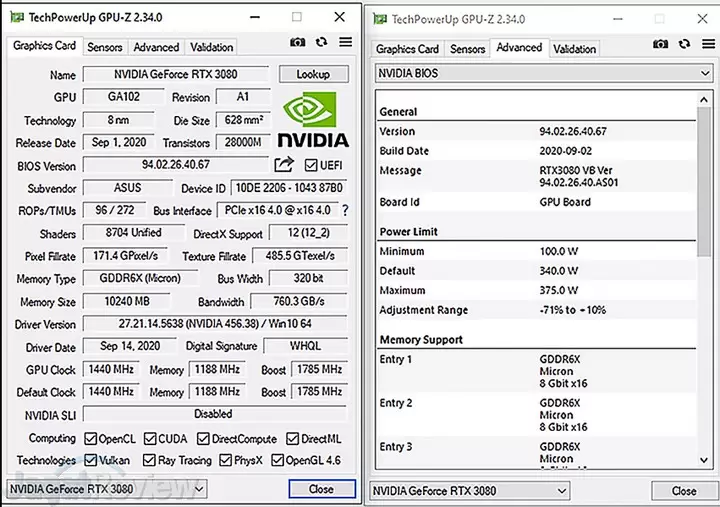
Task: Switch to Advanced tab in left window
Action: click(x=156, y=47)
